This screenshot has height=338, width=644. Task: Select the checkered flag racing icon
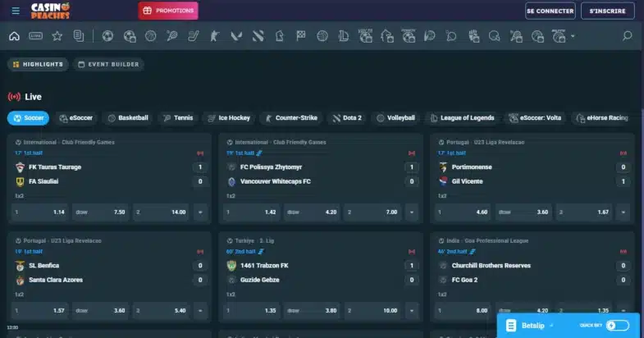coord(300,36)
